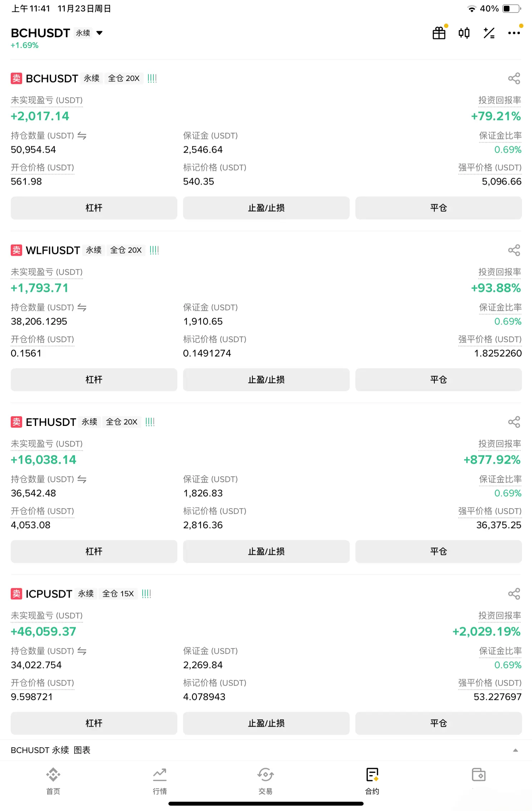Adjust leverage with 杠杆 on WLFIUSDT

pyautogui.click(x=94, y=379)
